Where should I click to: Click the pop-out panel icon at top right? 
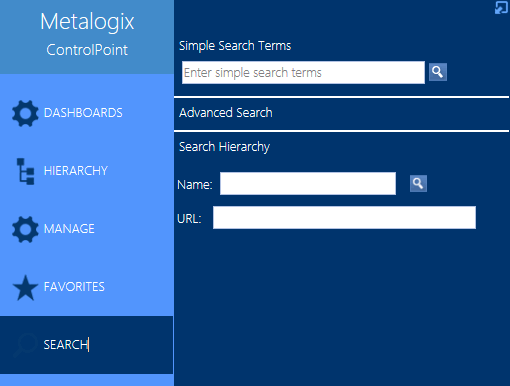click(501, 8)
